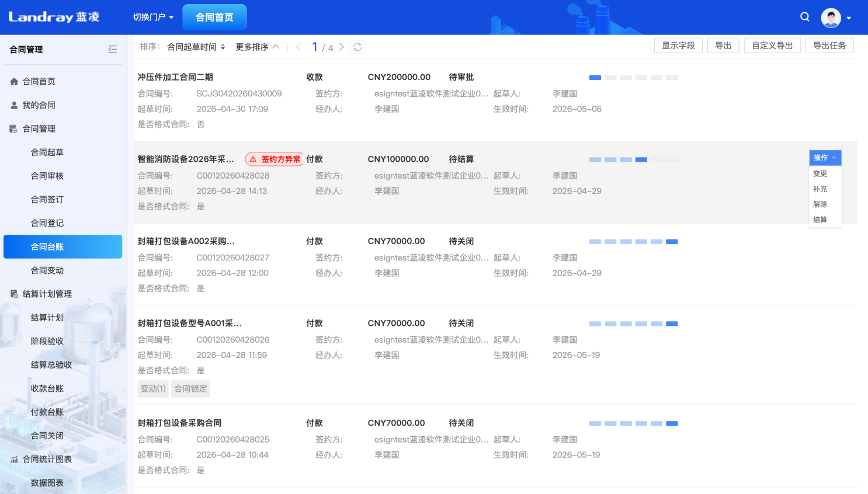The height and width of the screenshot is (494, 868).
Task: Select 合同台账 in the sidebar
Action: [63, 246]
